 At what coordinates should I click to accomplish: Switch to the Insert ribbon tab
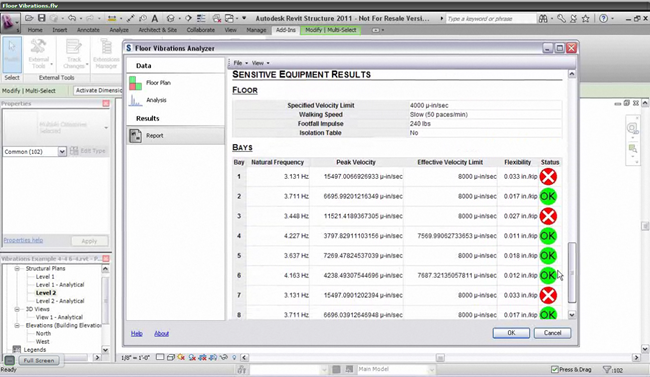click(x=60, y=30)
